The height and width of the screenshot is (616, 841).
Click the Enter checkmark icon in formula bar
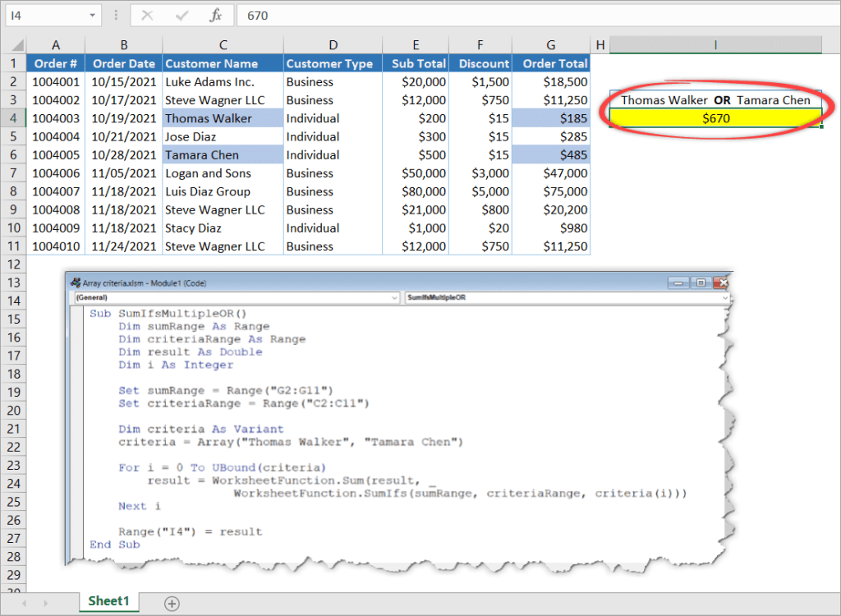[x=182, y=15]
